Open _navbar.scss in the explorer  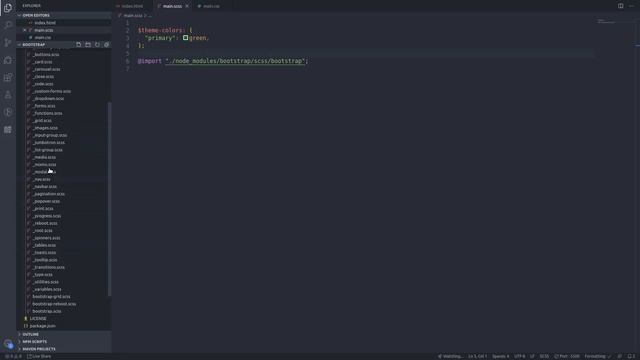45,187
